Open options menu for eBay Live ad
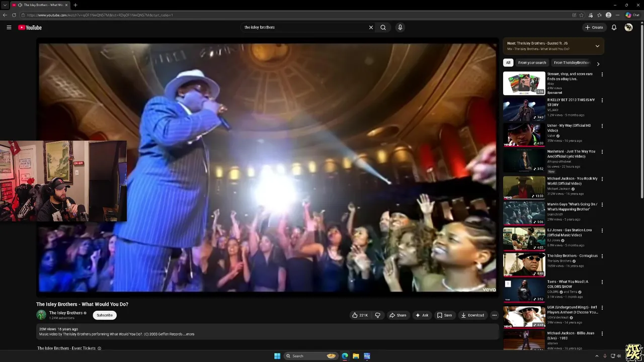Image resolution: width=644 pixels, height=362 pixels. click(602, 74)
